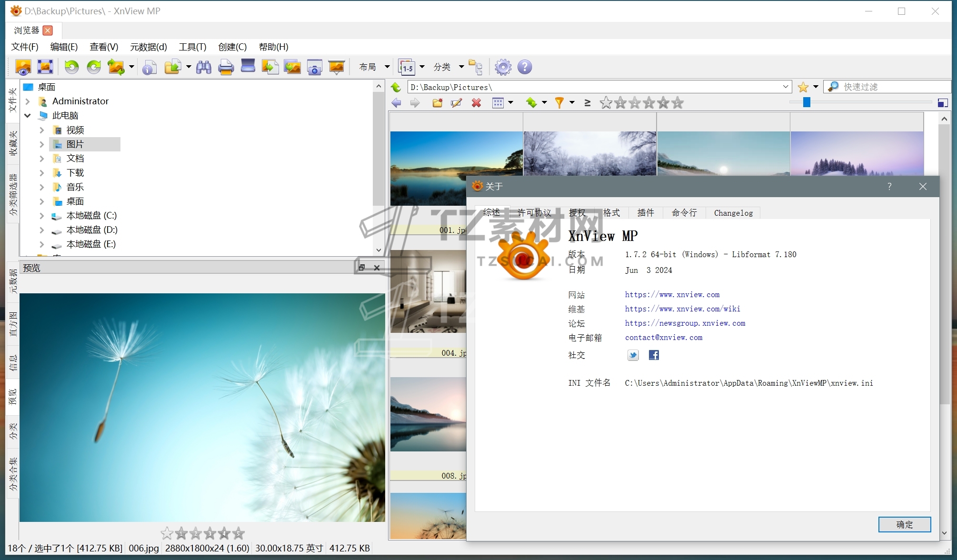Switch to the 许可协议 tab
This screenshot has height=560, width=957.
[x=535, y=213]
